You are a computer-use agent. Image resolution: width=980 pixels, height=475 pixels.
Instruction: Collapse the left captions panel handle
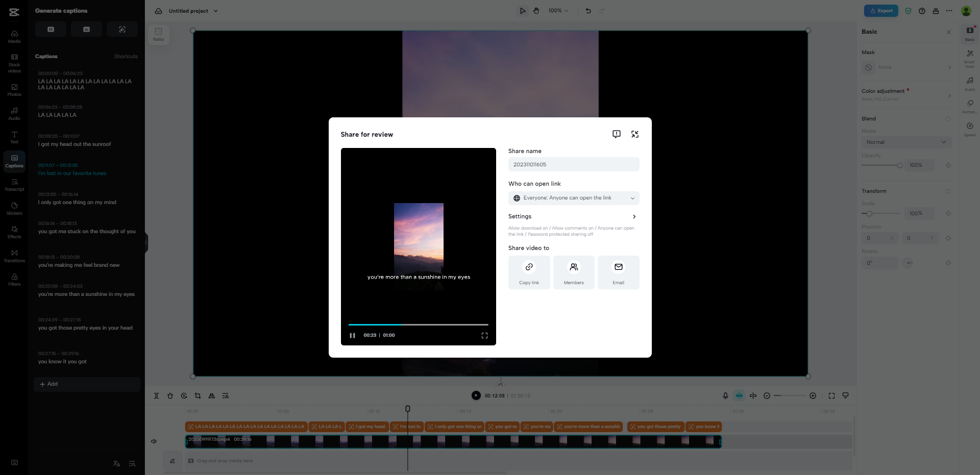(146, 242)
